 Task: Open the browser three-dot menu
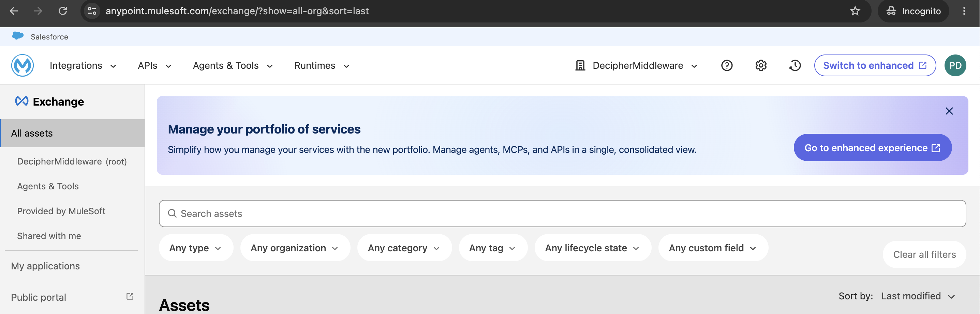964,11
